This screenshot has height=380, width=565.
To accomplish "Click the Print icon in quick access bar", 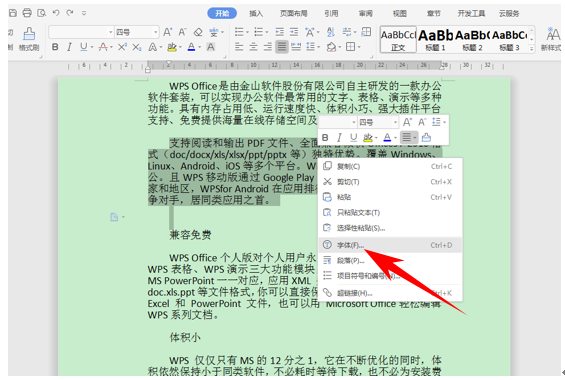I will (x=27, y=13).
